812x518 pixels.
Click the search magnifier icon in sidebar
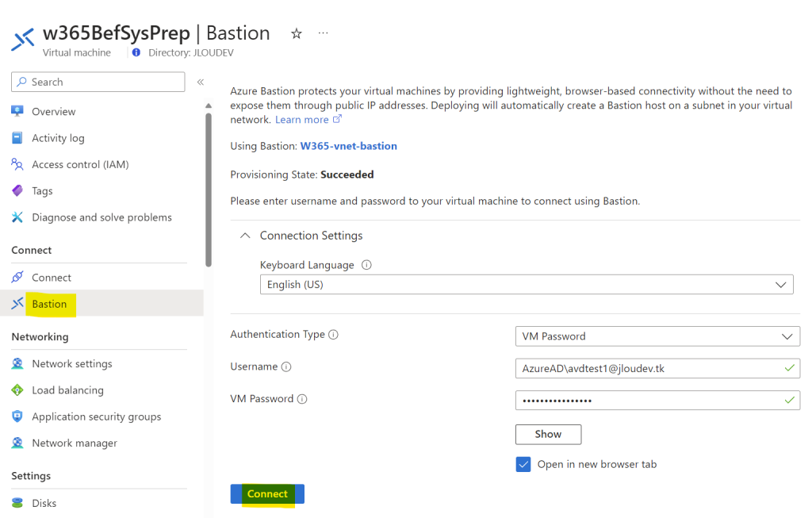[x=21, y=82]
